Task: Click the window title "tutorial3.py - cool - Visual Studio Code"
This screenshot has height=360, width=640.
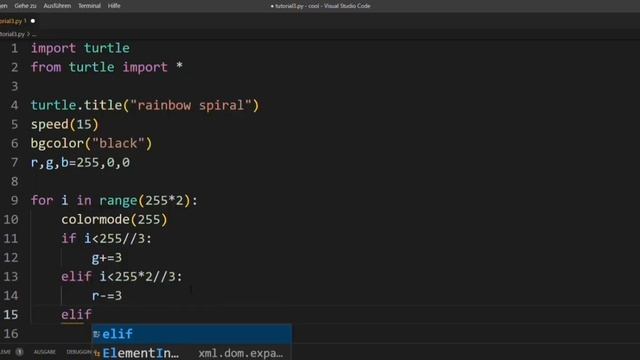Action: (322, 6)
